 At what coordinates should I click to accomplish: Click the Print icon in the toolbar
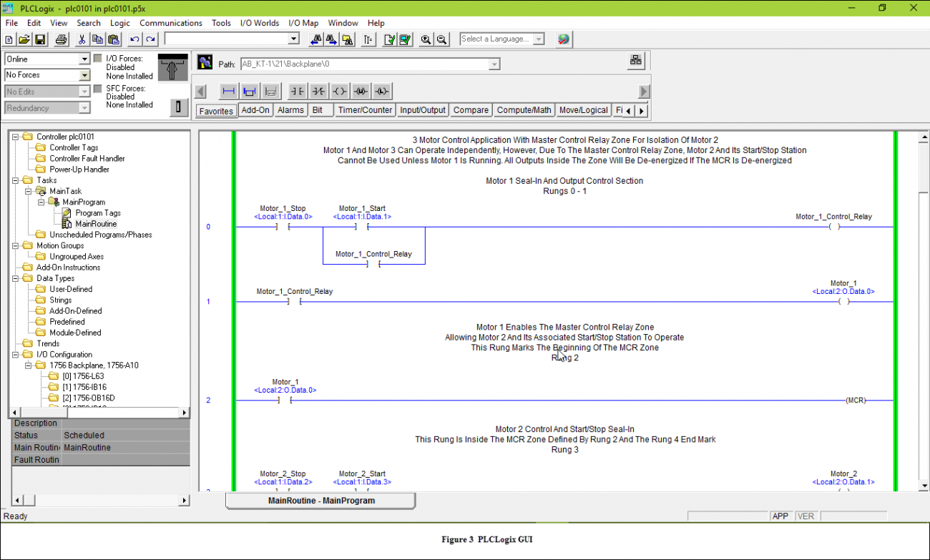tap(62, 39)
